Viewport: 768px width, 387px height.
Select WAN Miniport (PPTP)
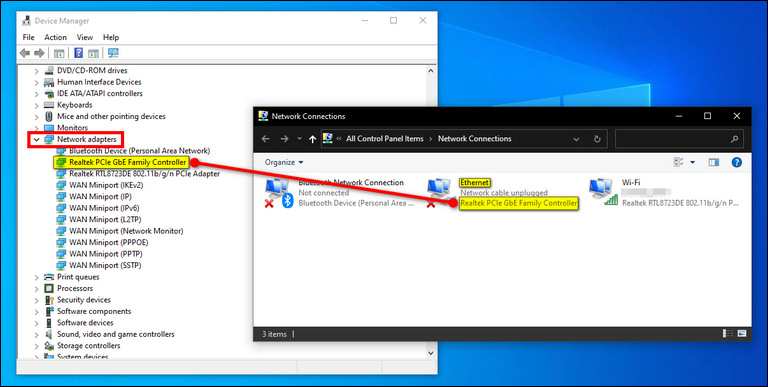[x=105, y=254]
